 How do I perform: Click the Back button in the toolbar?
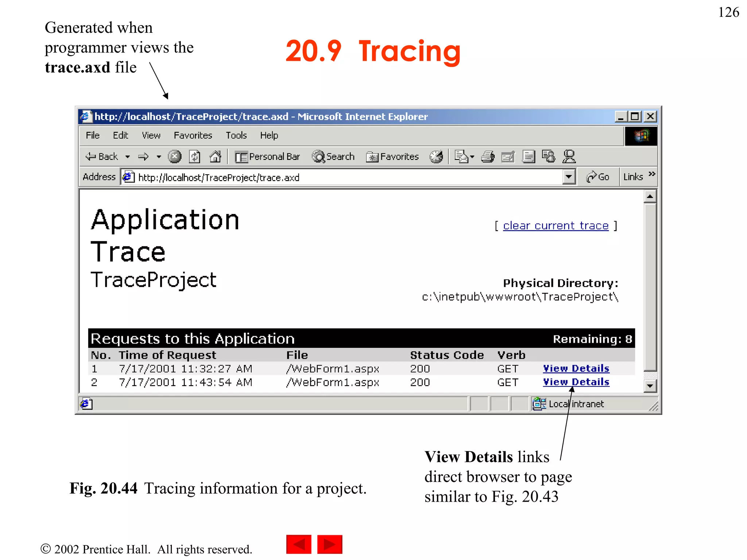point(101,157)
